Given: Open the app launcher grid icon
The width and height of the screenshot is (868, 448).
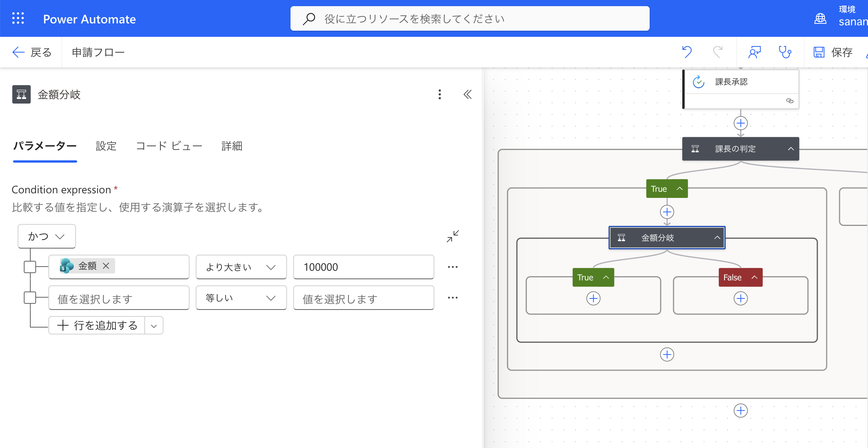Looking at the screenshot, I should pyautogui.click(x=18, y=18).
